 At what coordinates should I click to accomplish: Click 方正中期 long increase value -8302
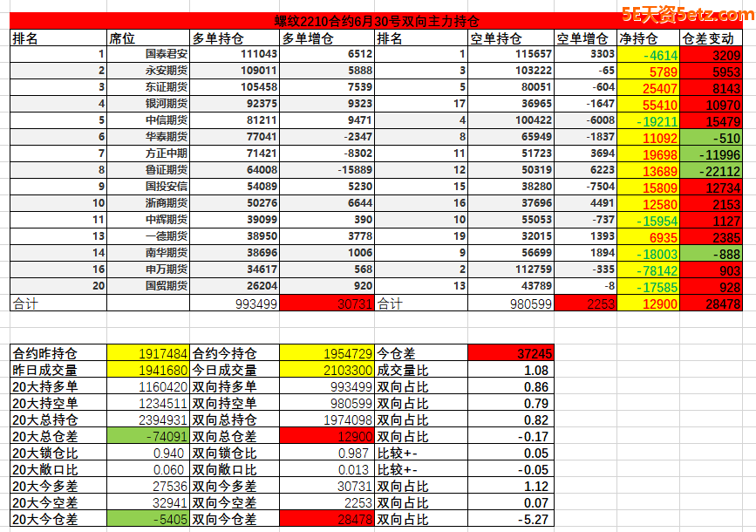(327, 153)
